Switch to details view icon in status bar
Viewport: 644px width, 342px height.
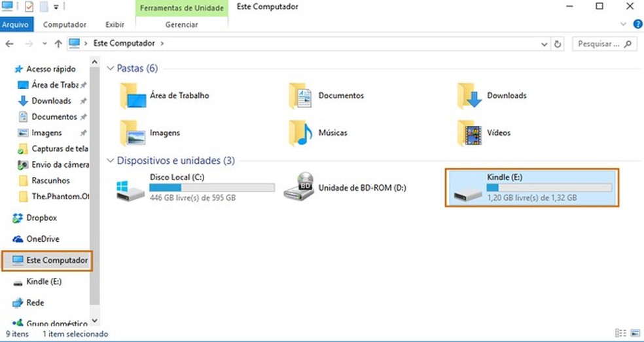click(x=620, y=333)
